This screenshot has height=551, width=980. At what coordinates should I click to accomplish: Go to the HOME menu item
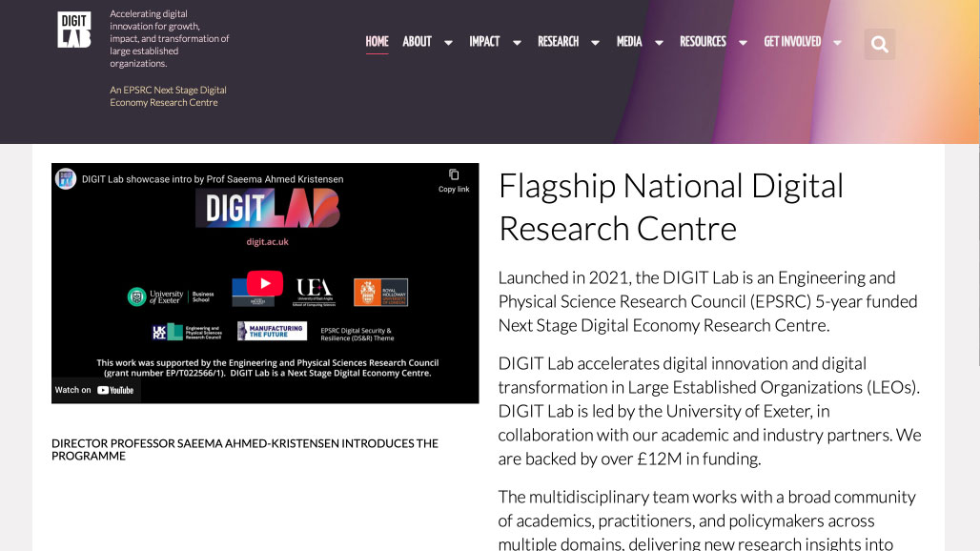(x=377, y=42)
